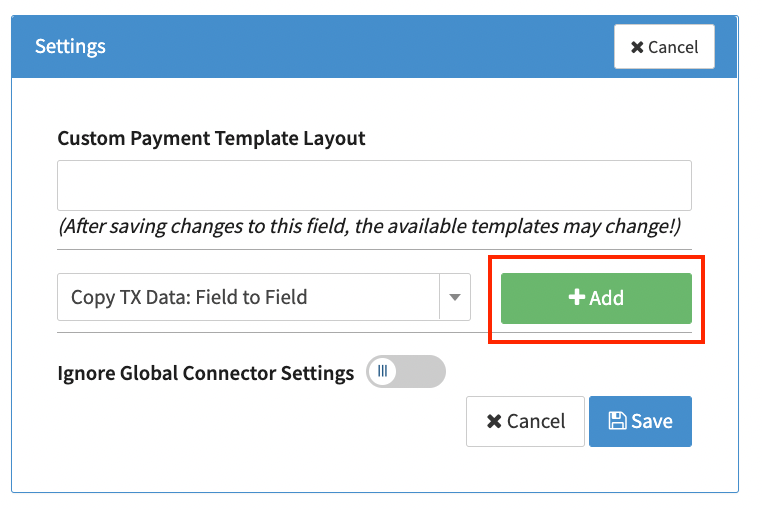Select the 'Copy TX Data: Field to Field' text

pos(189,297)
